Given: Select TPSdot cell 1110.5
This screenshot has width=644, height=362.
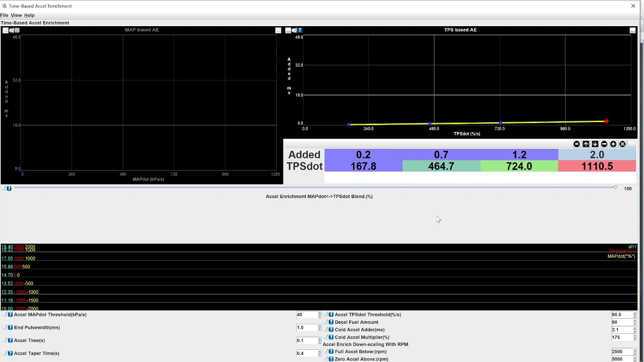Looking at the screenshot, I should [597, 166].
